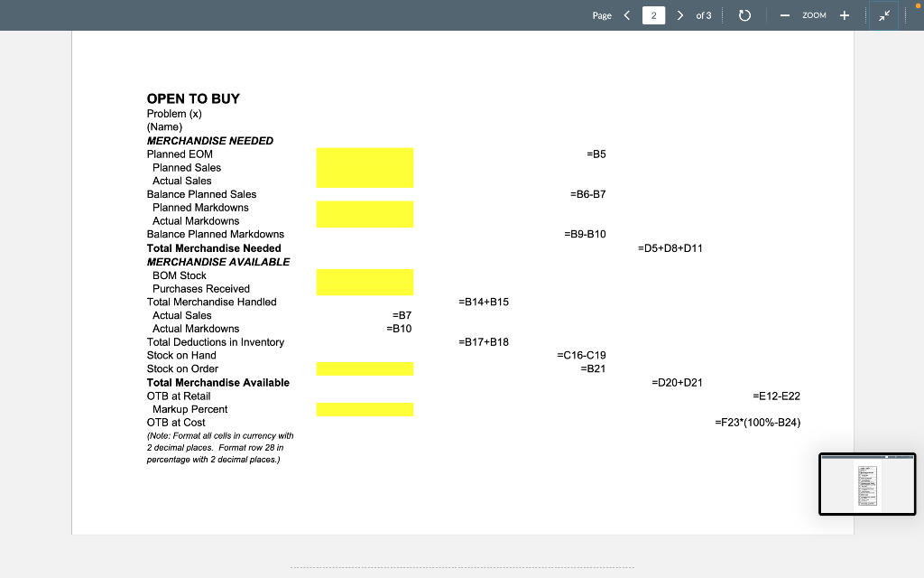Go to the previous page arrow
924x578 pixels.
pyautogui.click(x=627, y=15)
